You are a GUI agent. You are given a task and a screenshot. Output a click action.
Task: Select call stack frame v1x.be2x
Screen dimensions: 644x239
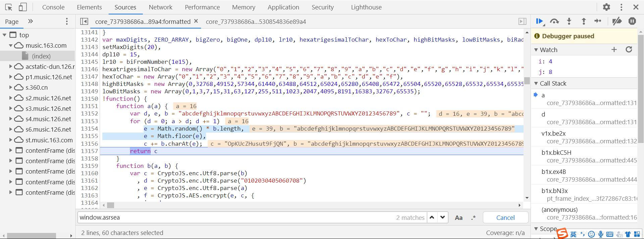pos(584,137)
